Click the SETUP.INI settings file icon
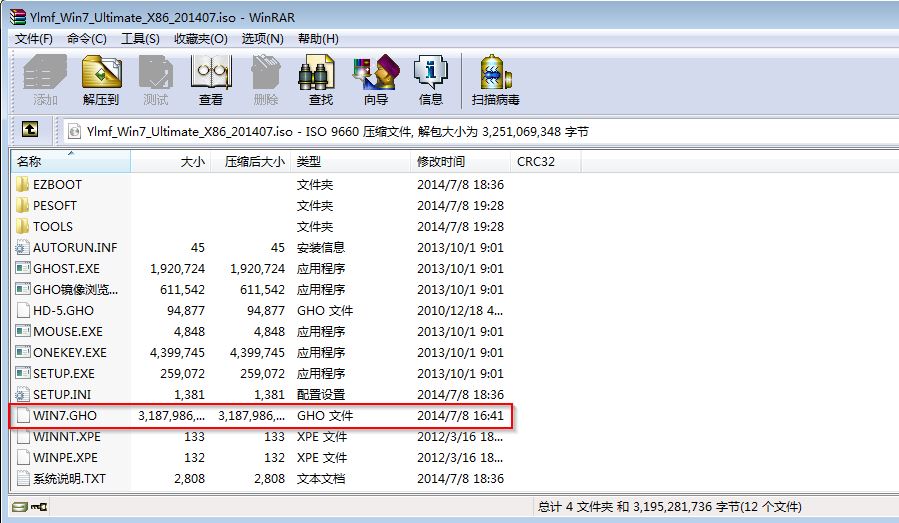 (22, 394)
